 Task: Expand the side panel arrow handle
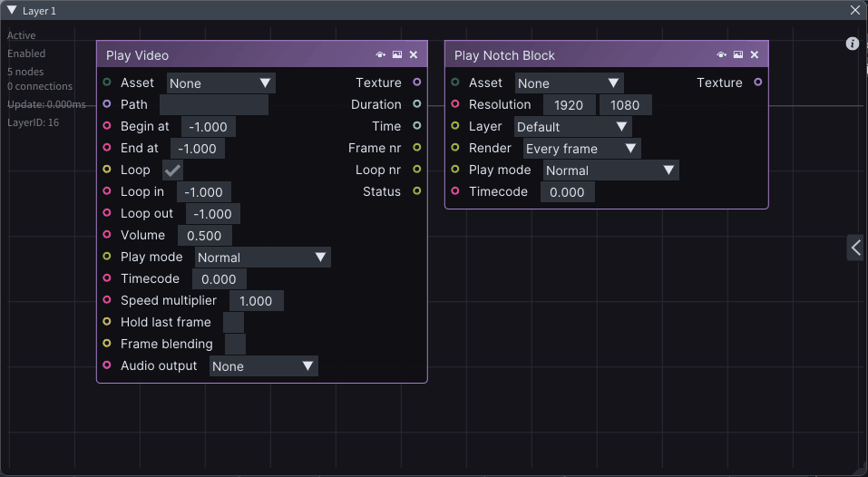pyautogui.click(x=855, y=248)
